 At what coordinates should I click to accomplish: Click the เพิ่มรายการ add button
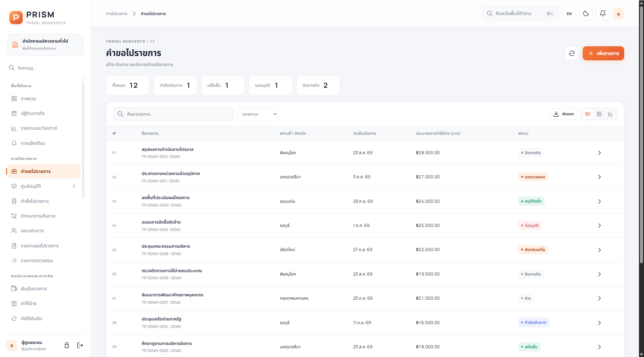[603, 53]
